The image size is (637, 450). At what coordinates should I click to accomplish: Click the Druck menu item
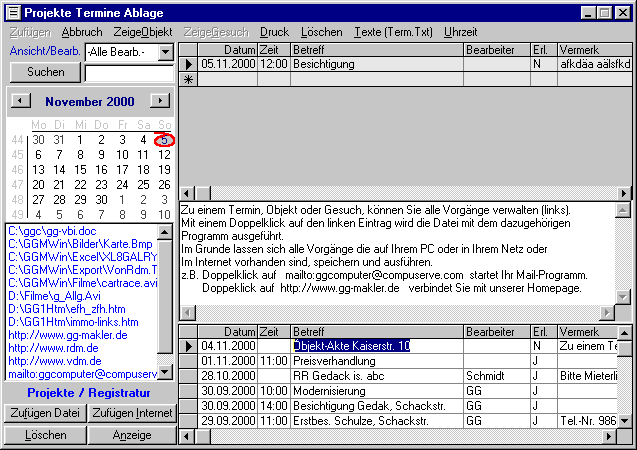pyautogui.click(x=274, y=32)
